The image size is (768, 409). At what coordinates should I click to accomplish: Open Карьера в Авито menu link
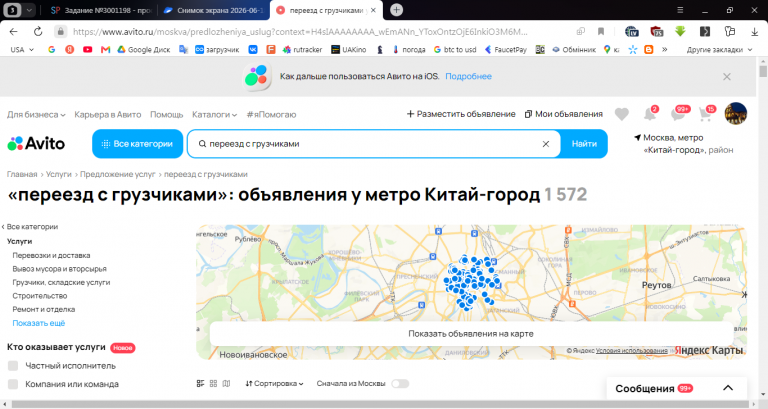[x=108, y=115]
